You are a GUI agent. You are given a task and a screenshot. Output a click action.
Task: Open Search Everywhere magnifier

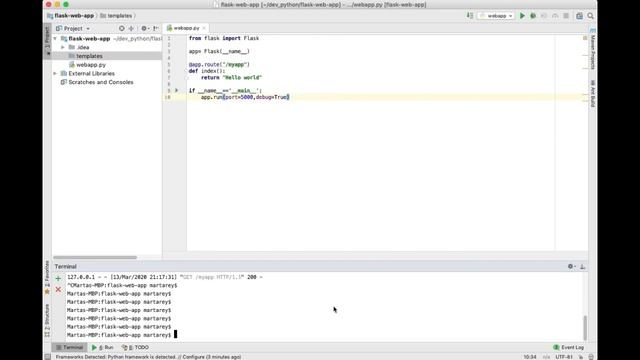click(591, 16)
